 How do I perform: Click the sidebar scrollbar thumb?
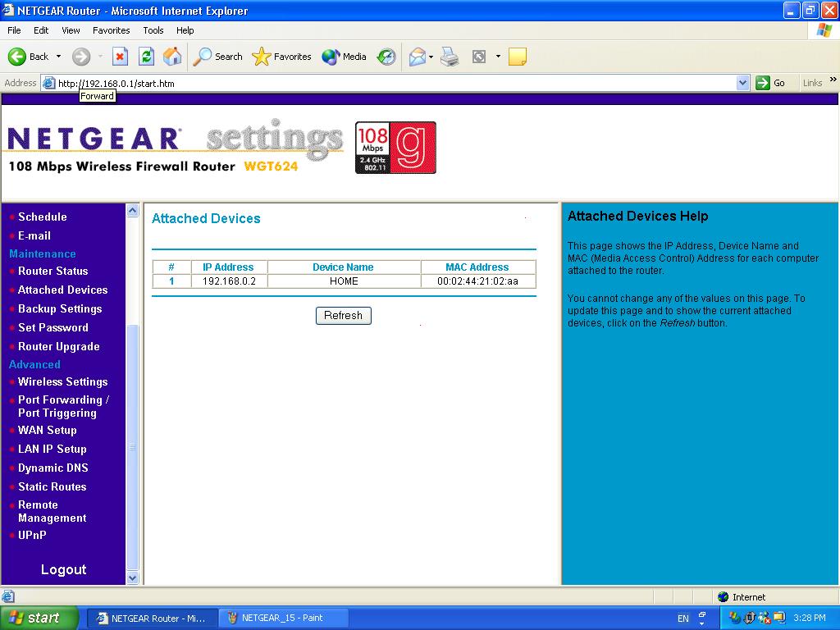pos(132,447)
